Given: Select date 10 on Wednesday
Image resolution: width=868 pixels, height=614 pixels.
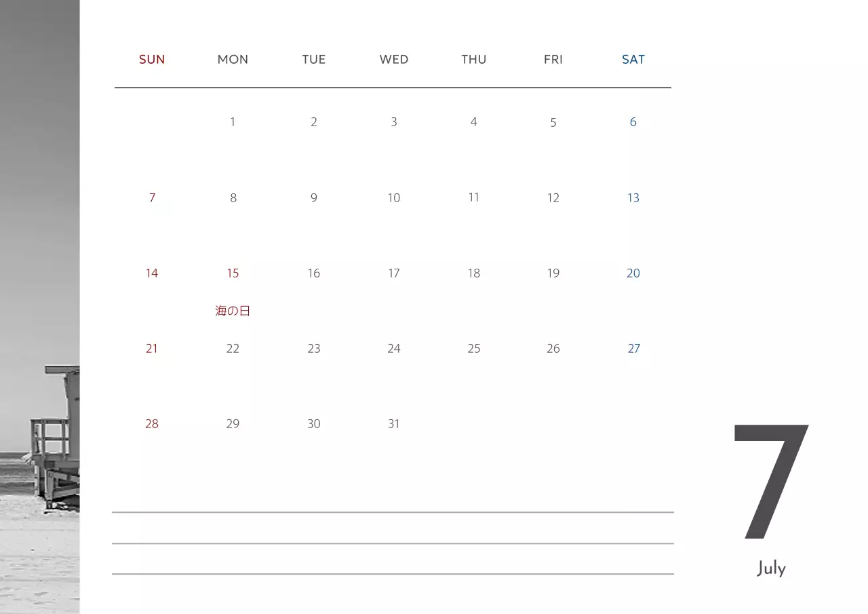Looking at the screenshot, I should [x=394, y=198].
